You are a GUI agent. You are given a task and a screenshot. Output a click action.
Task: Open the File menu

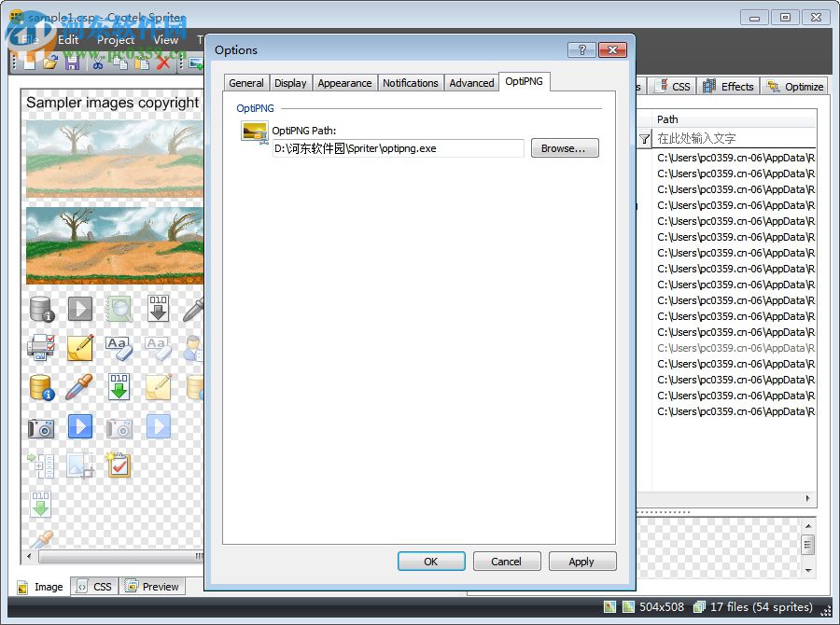pyautogui.click(x=30, y=39)
